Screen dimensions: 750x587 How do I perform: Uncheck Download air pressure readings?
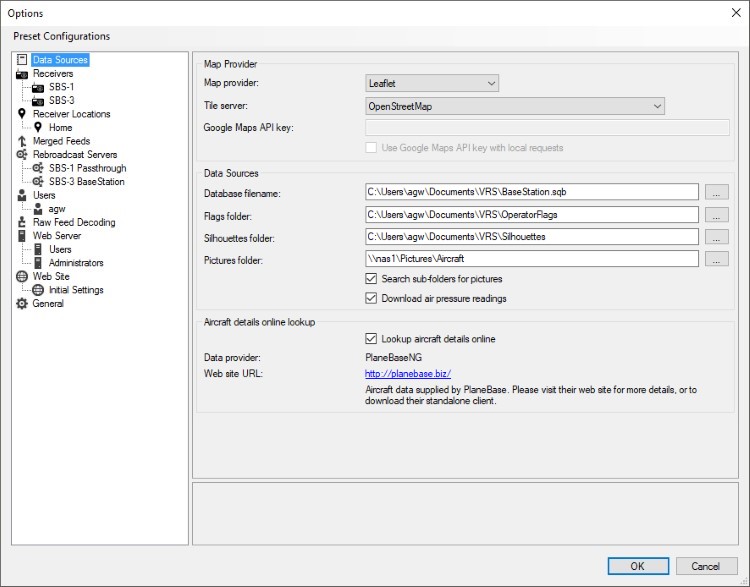click(372, 299)
